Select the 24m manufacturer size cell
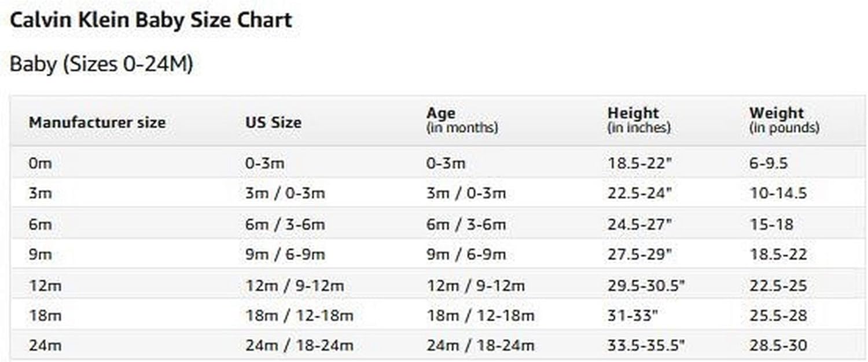The height and width of the screenshot is (362, 868). [x=45, y=346]
